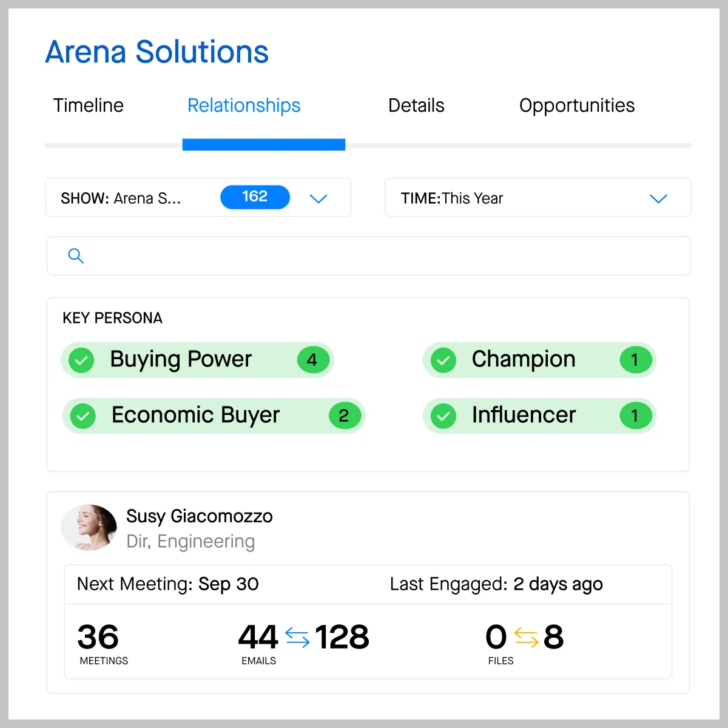Viewport: 728px width, 728px height.
Task: Expand the SHOW dropdown chevron
Action: [318, 198]
